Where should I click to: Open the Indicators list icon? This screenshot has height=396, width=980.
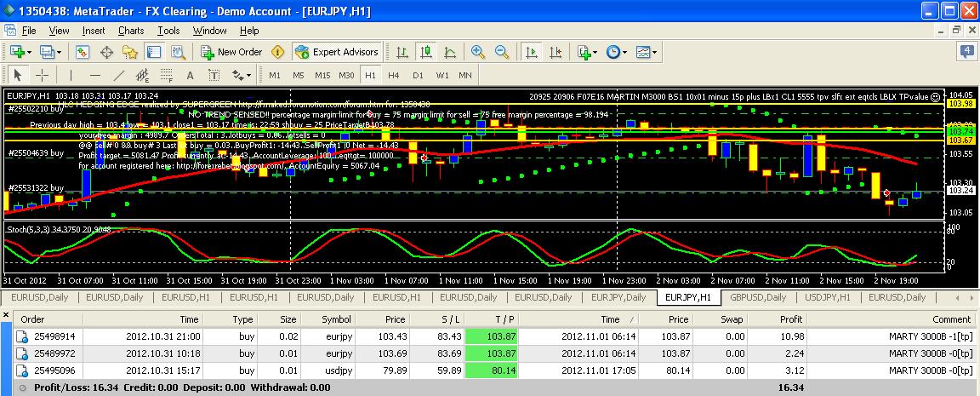[x=584, y=52]
